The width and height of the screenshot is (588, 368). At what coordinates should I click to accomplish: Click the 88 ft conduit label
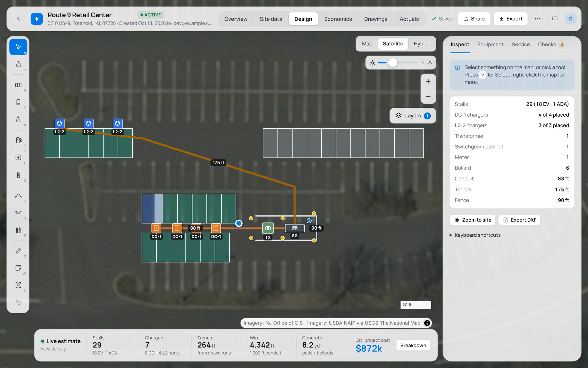tap(195, 228)
